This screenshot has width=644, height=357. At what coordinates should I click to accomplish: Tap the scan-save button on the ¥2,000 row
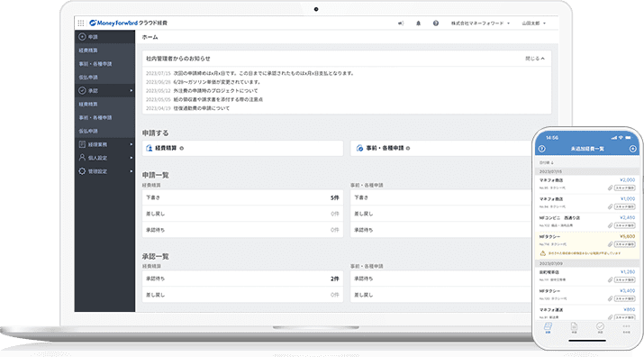tap(624, 188)
